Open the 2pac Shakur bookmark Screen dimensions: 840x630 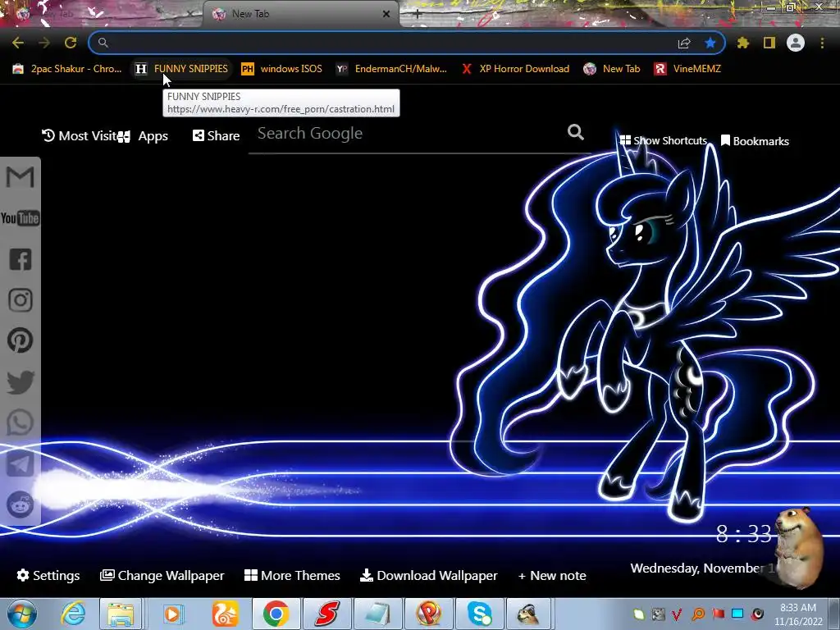pos(67,69)
